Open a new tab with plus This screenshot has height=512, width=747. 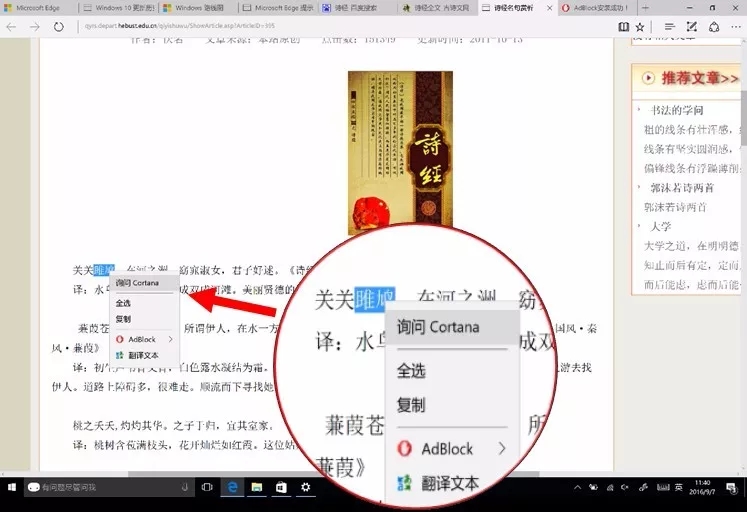click(x=645, y=8)
